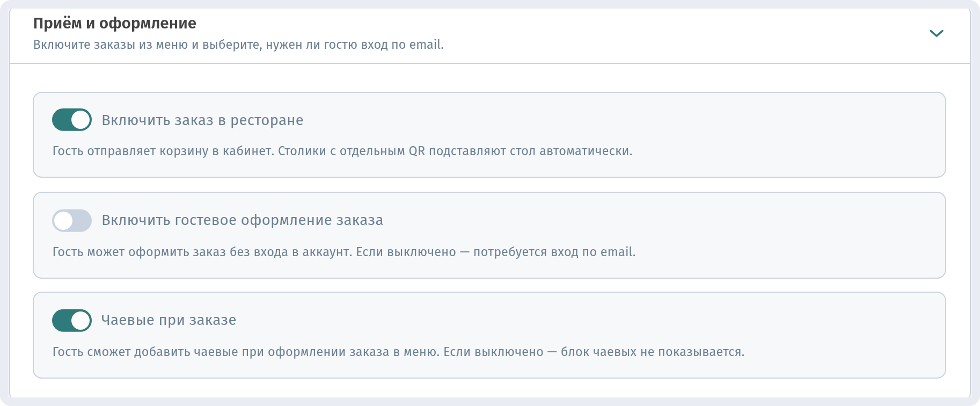Disable the «Включить заказ в ресторане» switch
The image size is (980, 406).
[72, 120]
